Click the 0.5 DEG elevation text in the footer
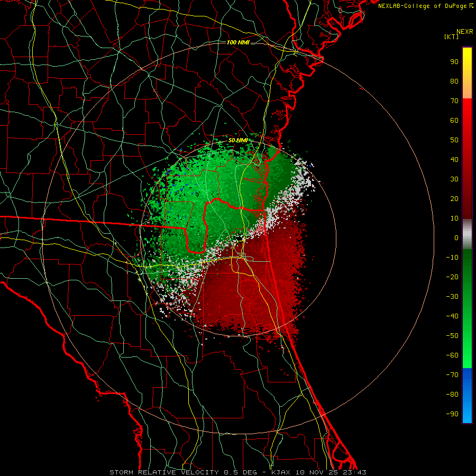 pos(241,472)
